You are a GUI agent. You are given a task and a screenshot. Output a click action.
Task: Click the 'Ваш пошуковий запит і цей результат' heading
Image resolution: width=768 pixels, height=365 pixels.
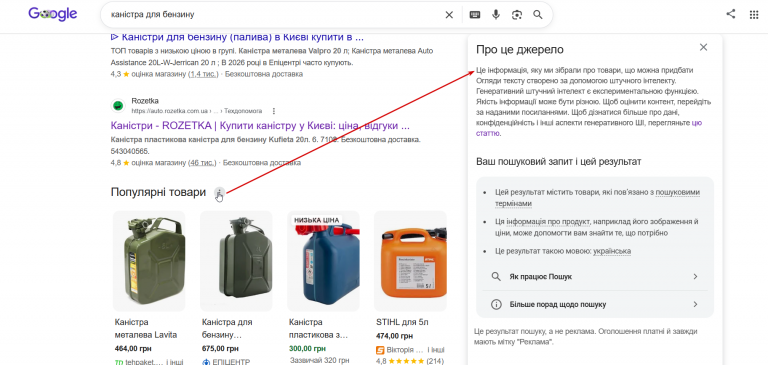[x=558, y=162]
